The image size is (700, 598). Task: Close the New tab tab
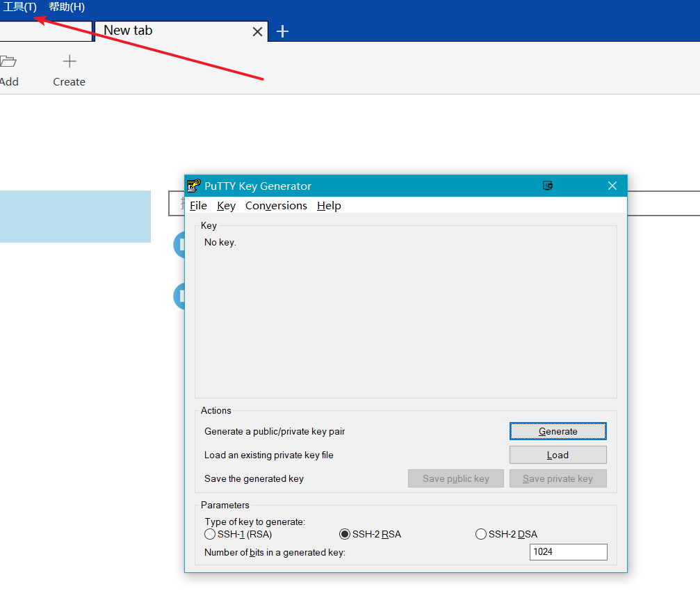tap(257, 32)
